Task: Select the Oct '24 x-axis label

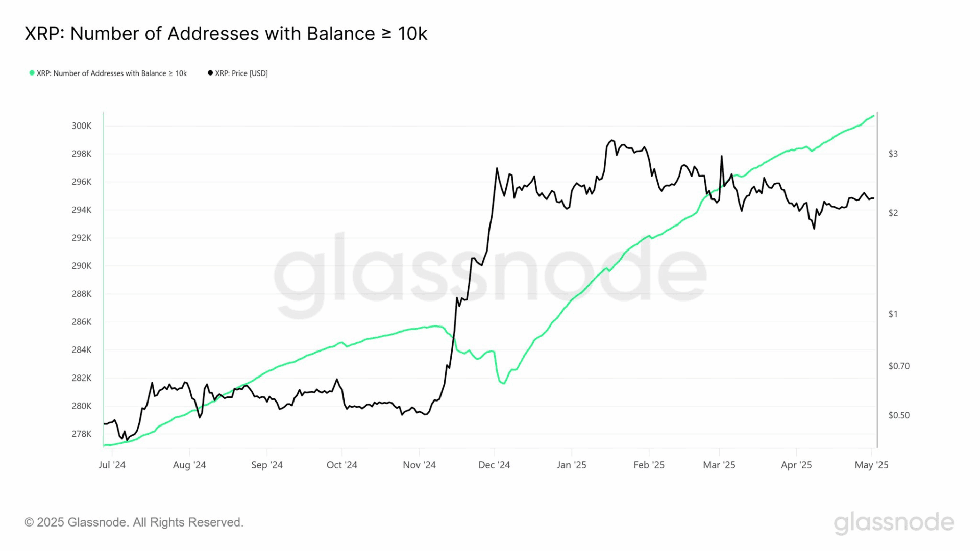Action: click(341, 465)
